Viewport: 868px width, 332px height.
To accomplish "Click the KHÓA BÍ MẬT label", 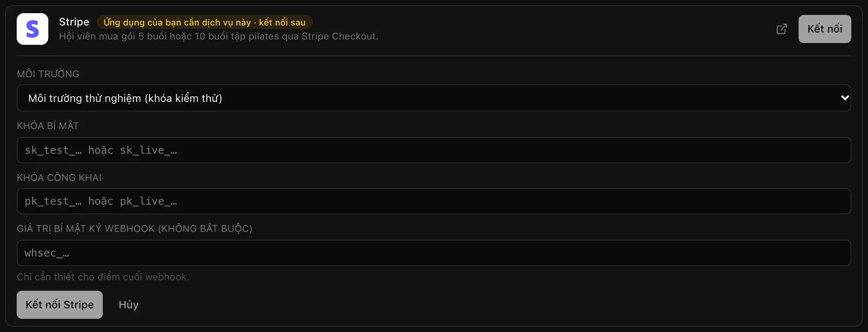I will 48,126.
